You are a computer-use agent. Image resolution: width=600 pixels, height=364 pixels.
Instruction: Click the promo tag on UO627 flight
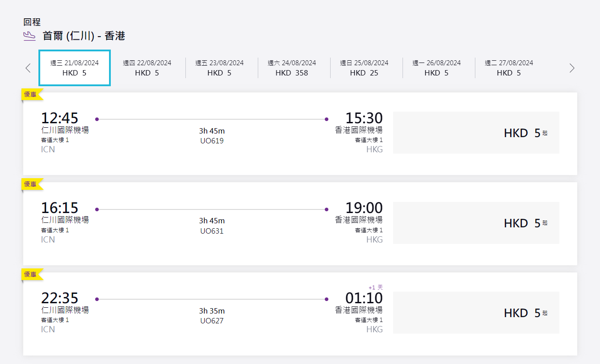32,274
